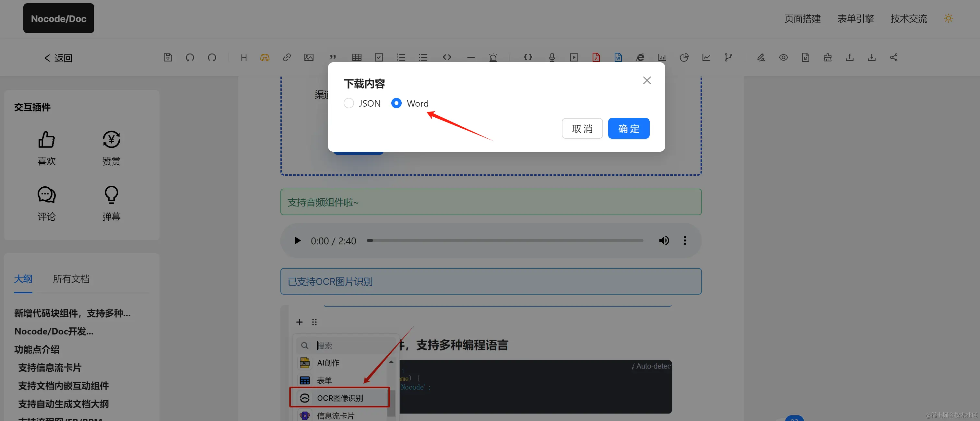Play the audio clip
The image size is (980, 421).
click(298, 240)
